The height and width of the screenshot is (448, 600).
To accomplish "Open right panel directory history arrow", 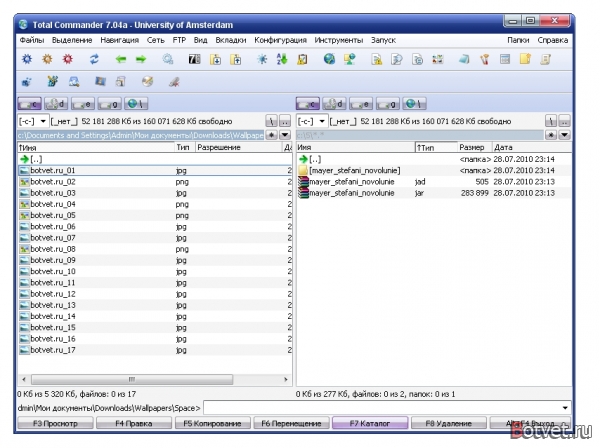I will [565, 135].
